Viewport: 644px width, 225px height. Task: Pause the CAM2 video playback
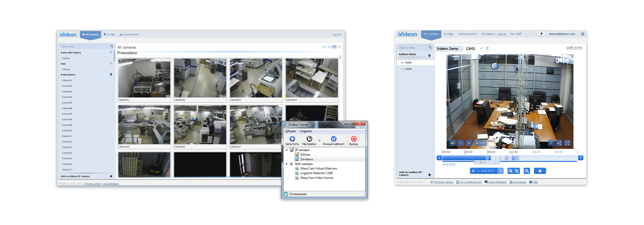469,143
